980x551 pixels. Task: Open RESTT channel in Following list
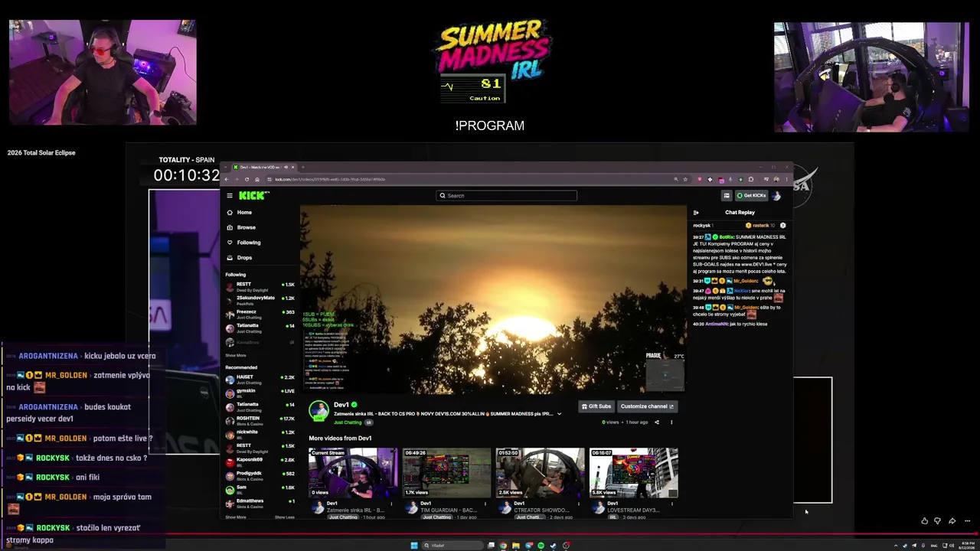pos(260,285)
